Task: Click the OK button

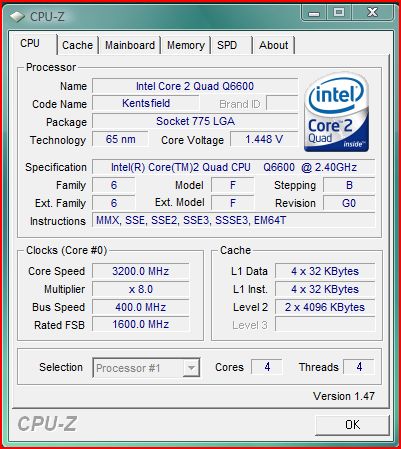Action: pos(352,425)
